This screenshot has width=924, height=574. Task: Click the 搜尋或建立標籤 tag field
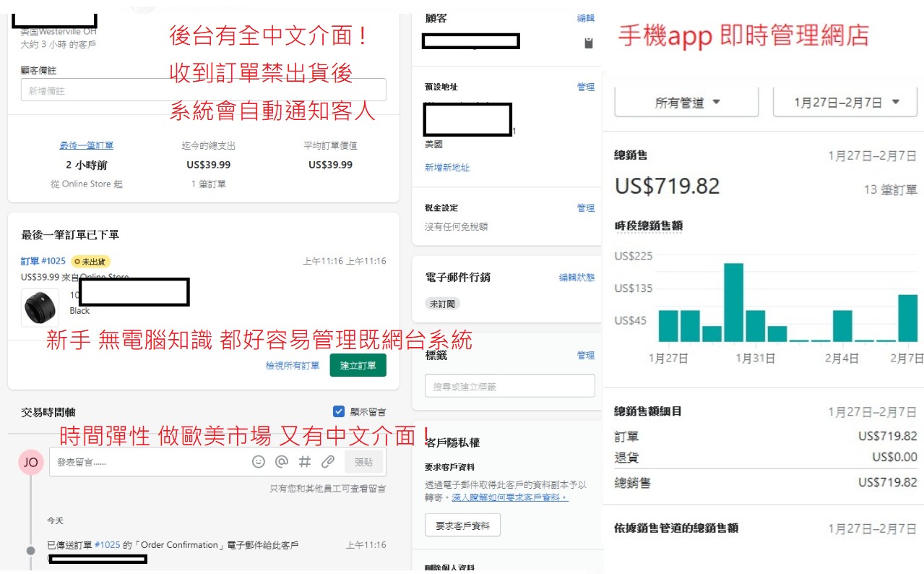[509, 387]
